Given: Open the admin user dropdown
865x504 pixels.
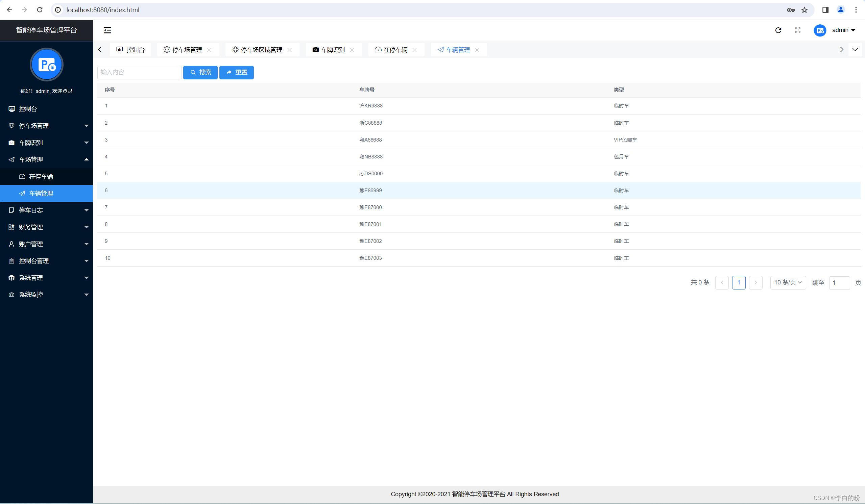Looking at the screenshot, I should pyautogui.click(x=843, y=30).
